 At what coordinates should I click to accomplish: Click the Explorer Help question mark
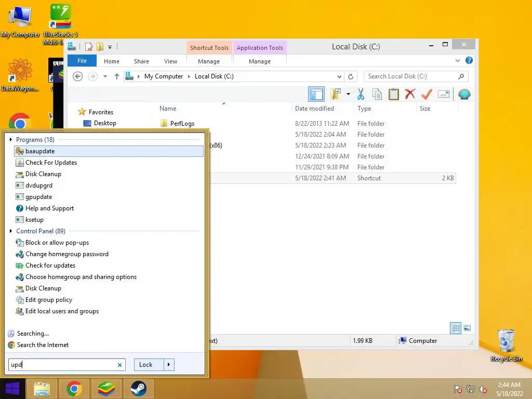[x=469, y=60]
